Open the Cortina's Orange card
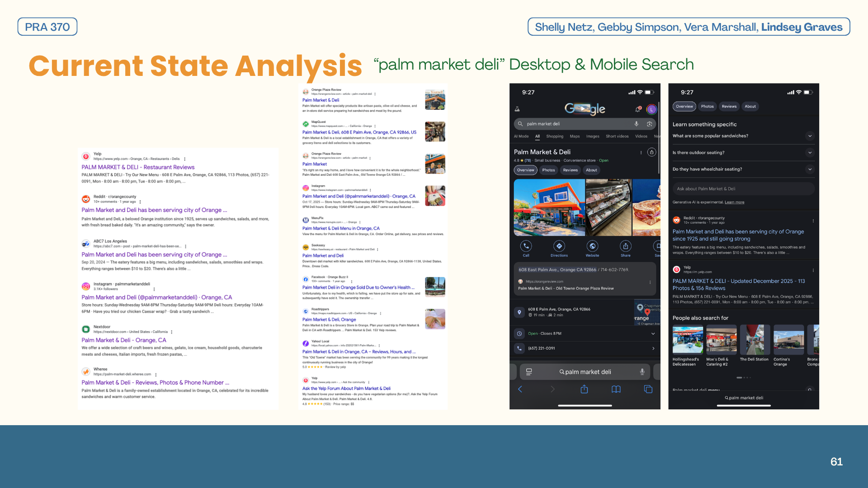This screenshot has width=868, height=488. coord(789,346)
